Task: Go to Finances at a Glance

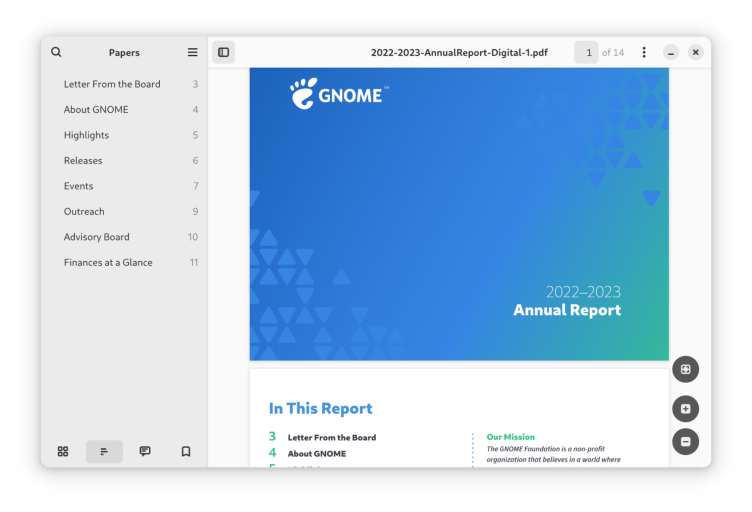Action: click(108, 263)
